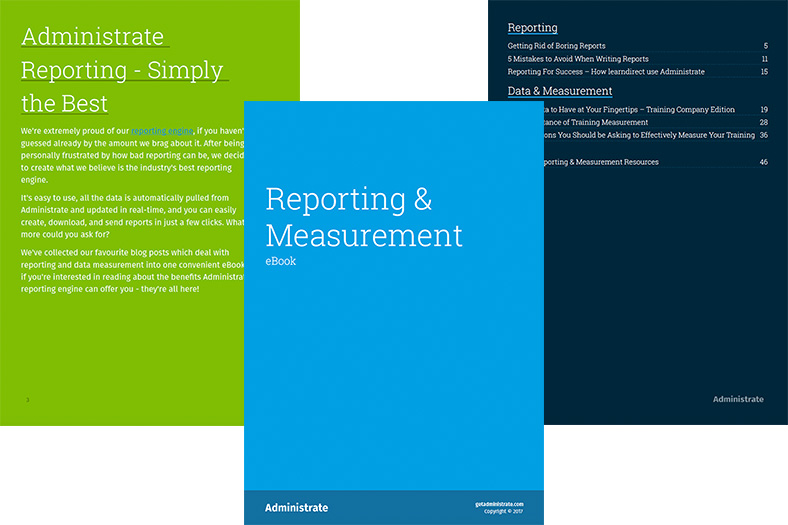Click the page number 3 on green page
Viewport: 788px width, 525px height.
click(x=28, y=400)
